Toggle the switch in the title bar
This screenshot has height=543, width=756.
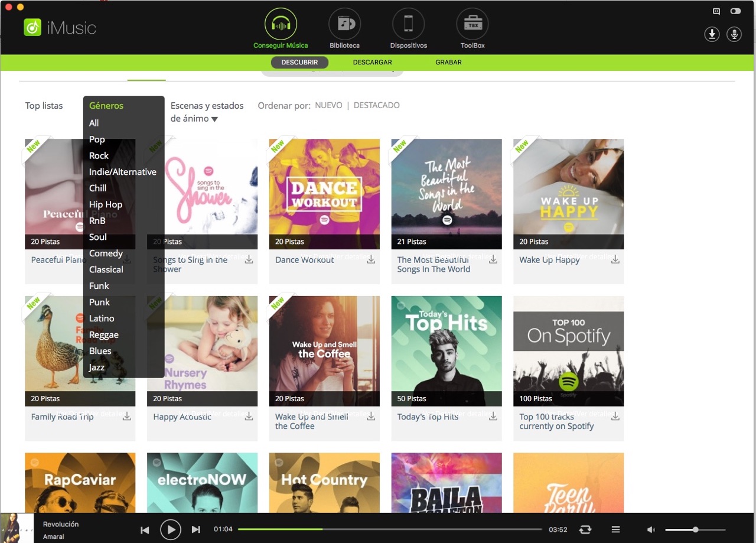[x=735, y=11]
